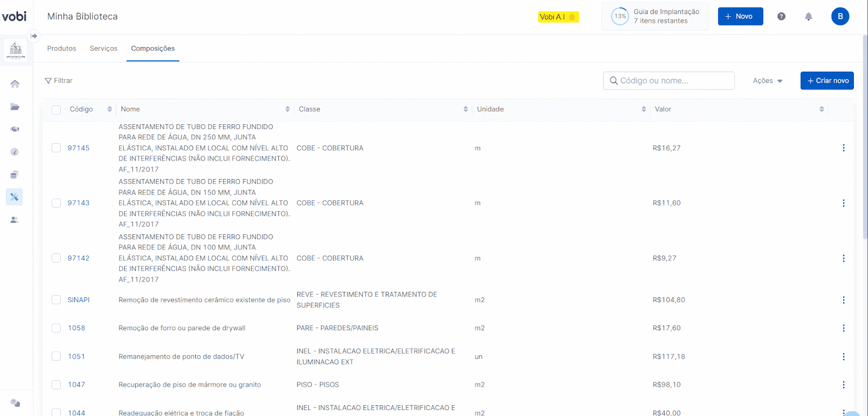Sort by Unidade column
868x416 pixels.
tap(643, 109)
